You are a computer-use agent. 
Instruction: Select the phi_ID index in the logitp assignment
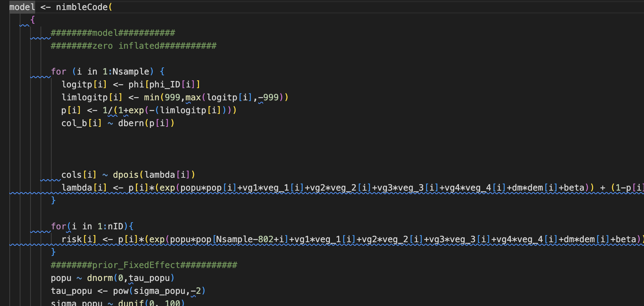tap(165, 85)
